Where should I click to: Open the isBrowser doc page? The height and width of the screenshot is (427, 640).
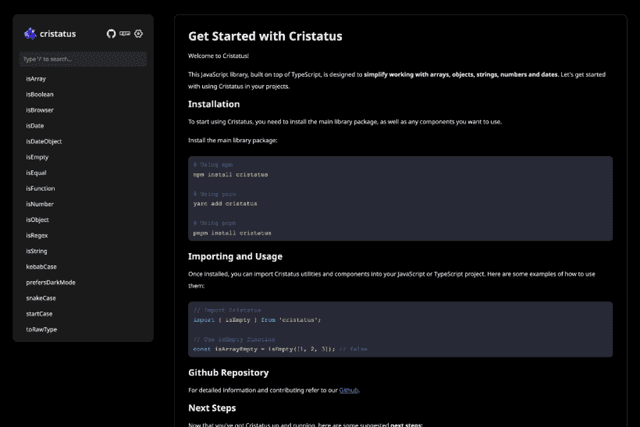pyautogui.click(x=40, y=110)
